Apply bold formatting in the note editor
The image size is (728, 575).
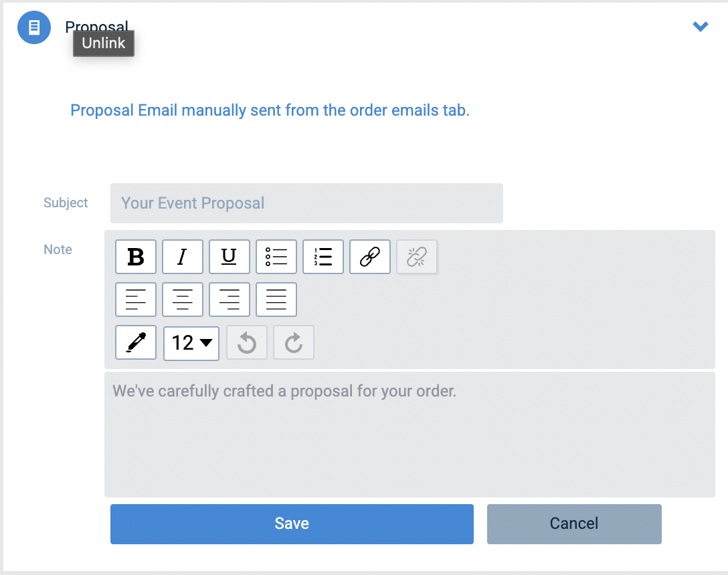click(x=136, y=257)
